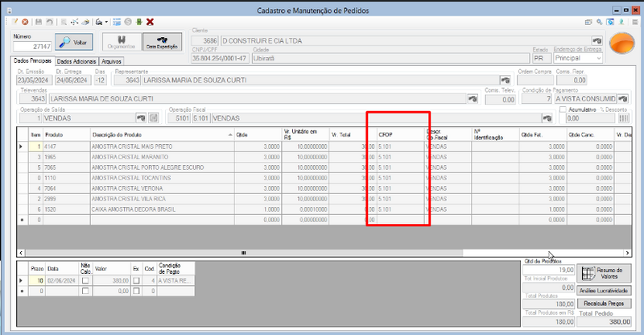Click the magnifier key icon in top-right toolbar
Image resolution: width=644 pixels, height=335 pixels.
[600, 23]
